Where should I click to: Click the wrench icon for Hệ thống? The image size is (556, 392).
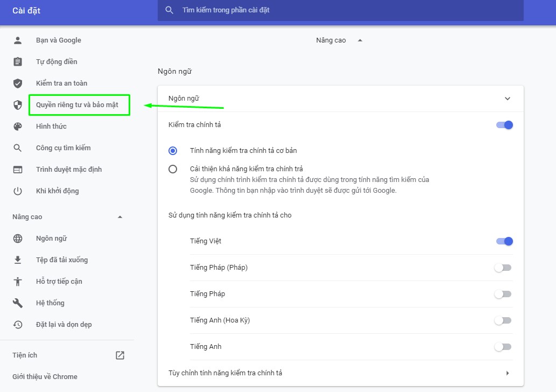click(x=18, y=303)
